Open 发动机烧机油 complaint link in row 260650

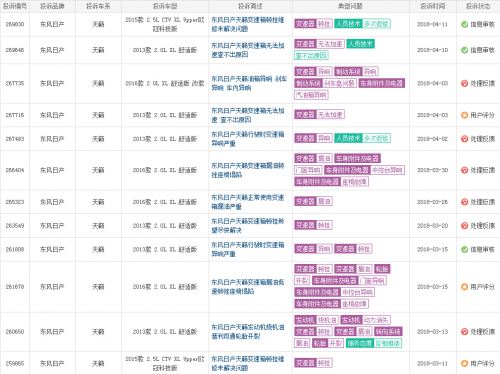point(248,332)
